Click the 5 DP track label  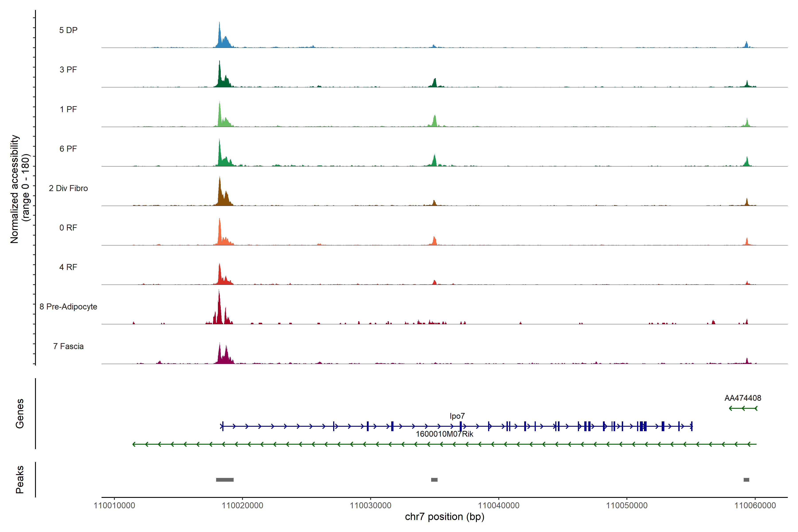68,30
